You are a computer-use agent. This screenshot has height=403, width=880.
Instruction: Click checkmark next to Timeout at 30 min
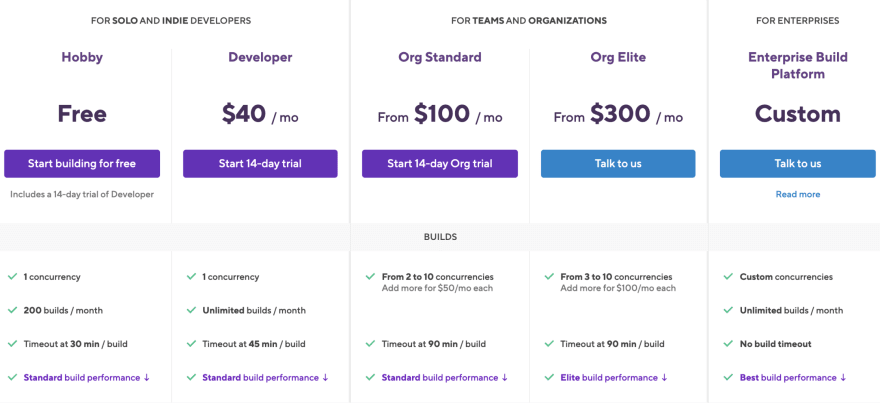click(12, 344)
